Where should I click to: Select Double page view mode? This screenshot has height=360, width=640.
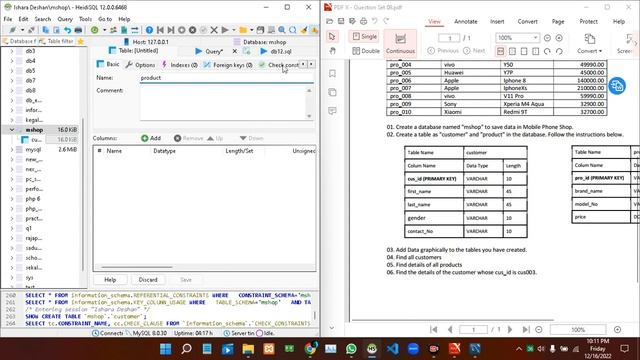(x=366, y=51)
